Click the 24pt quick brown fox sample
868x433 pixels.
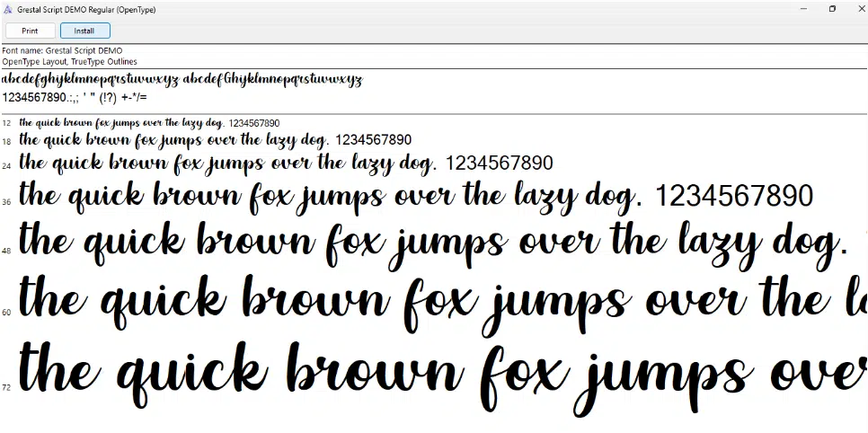click(x=287, y=163)
